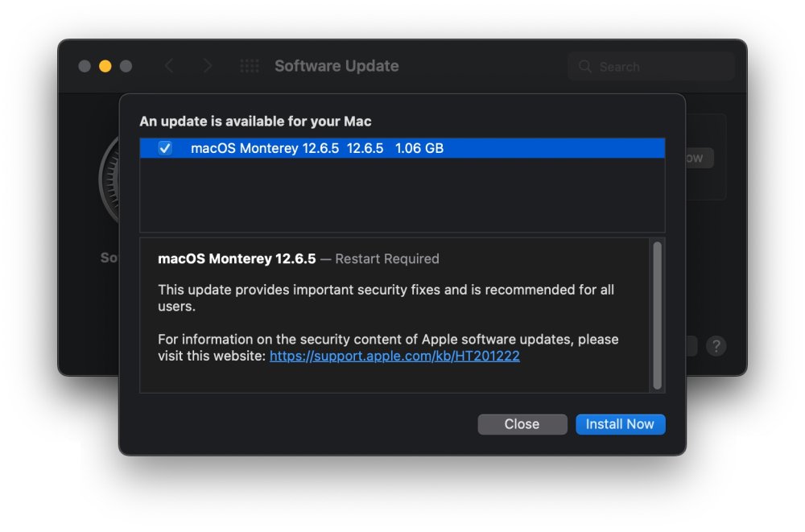Screen dimensions: 805x532
Task: Start the update with Install Now
Action: click(x=620, y=424)
